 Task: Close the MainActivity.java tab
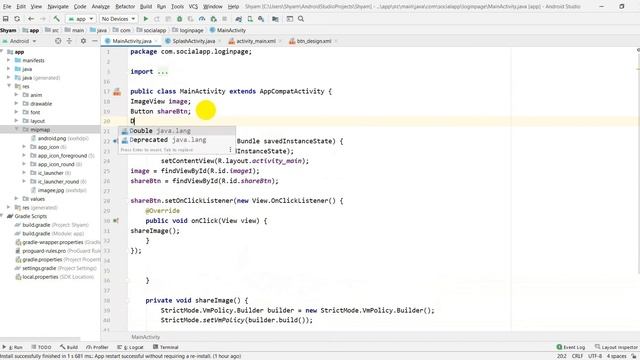coord(156,41)
